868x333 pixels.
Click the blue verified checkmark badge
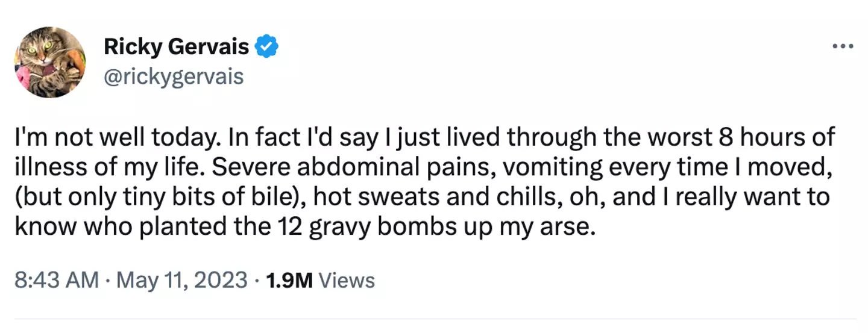[x=267, y=46]
